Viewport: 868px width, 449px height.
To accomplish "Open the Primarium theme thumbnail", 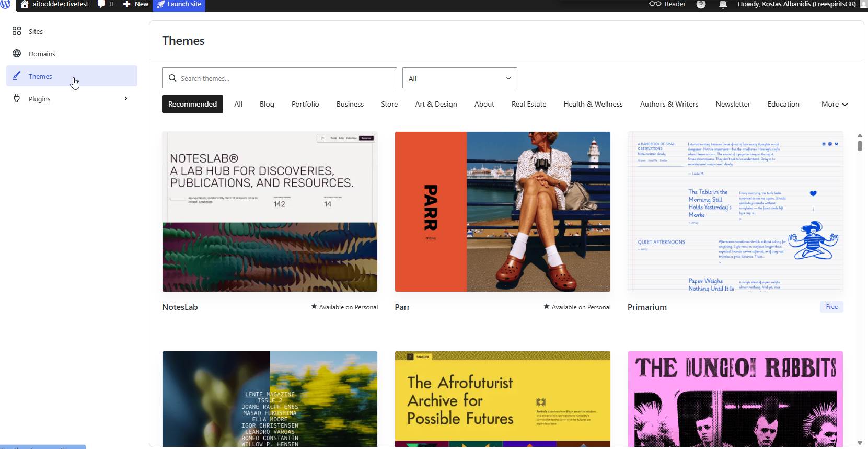I will pyautogui.click(x=735, y=212).
